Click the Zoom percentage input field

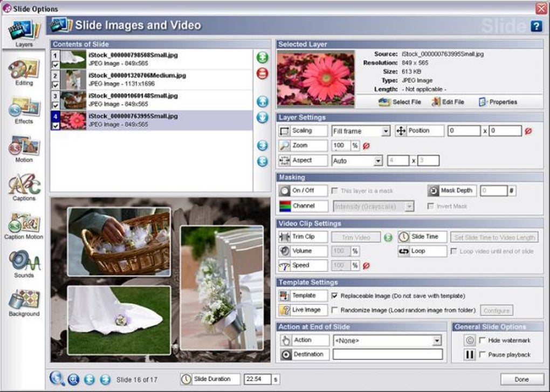tap(341, 146)
